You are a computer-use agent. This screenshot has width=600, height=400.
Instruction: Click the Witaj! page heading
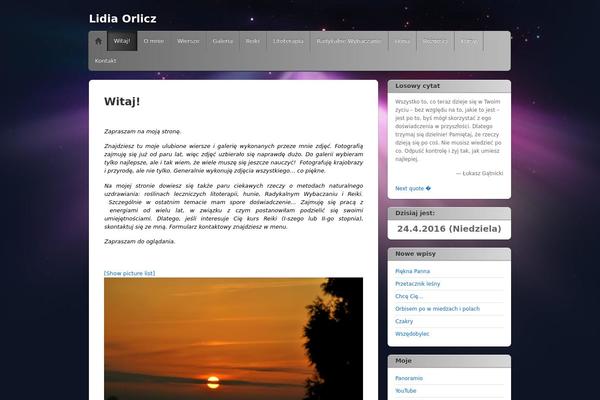(x=122, y=101)
